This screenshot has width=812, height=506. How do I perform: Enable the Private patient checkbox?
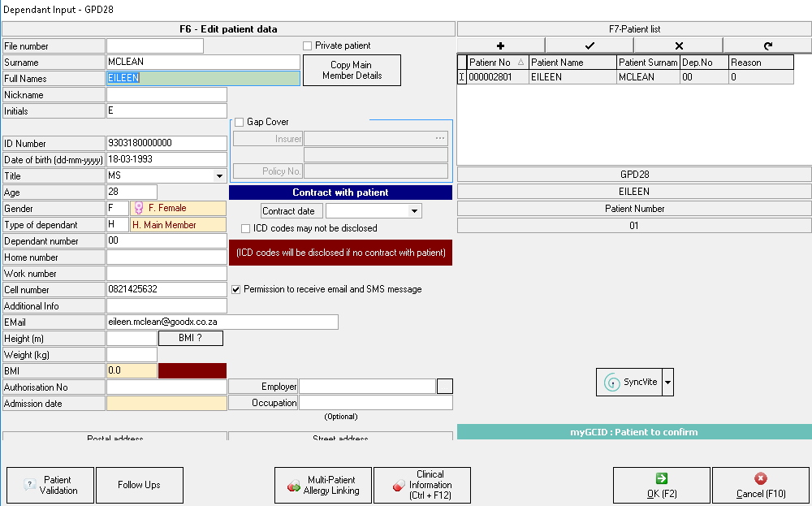click(x=308, y=45)
